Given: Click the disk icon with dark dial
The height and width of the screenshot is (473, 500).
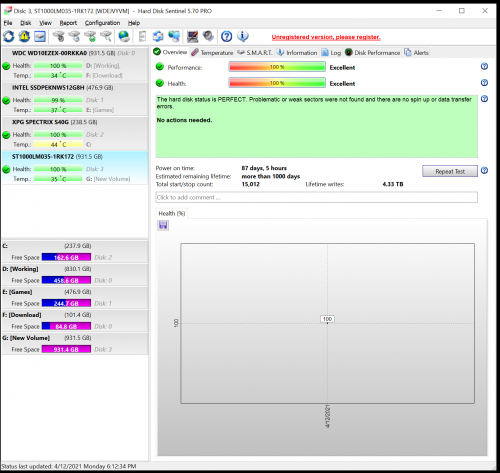Looking at the screenshot, I should point(59,36).
